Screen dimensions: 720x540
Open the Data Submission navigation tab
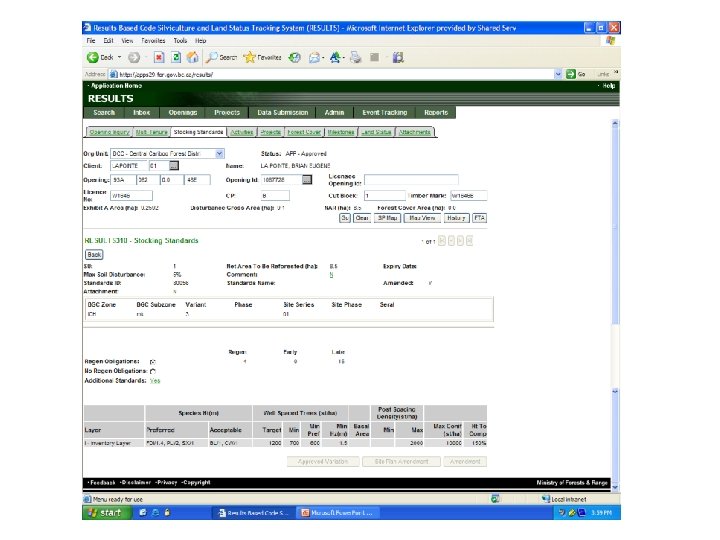click(284, 113)
